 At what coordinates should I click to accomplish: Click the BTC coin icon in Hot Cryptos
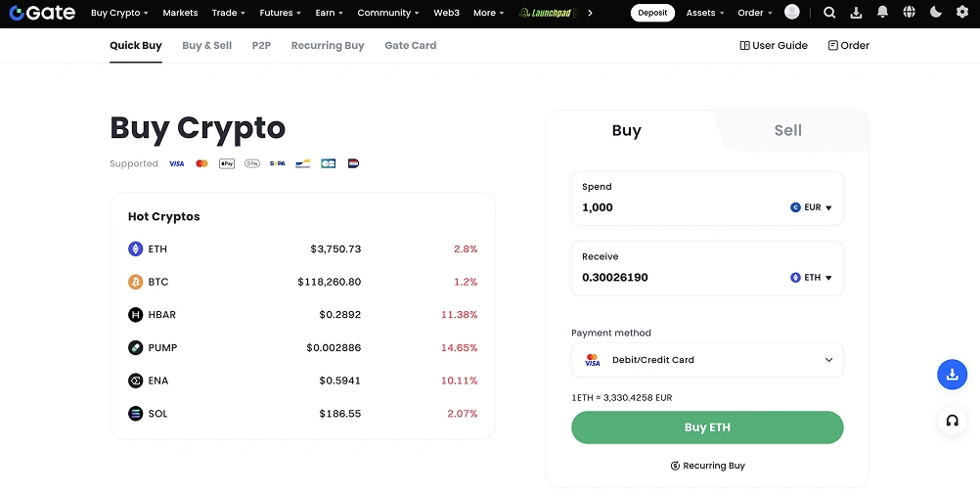[x=136, y=282]
